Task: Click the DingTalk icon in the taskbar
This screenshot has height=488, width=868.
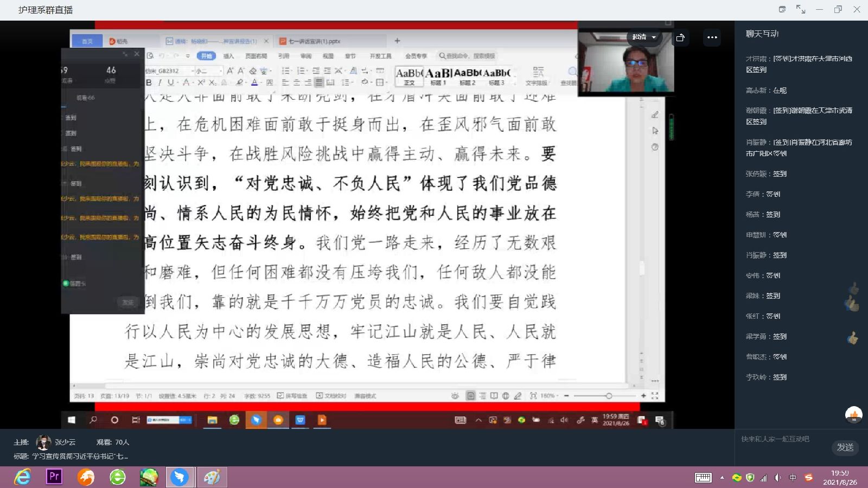Action: click(180, 477)
